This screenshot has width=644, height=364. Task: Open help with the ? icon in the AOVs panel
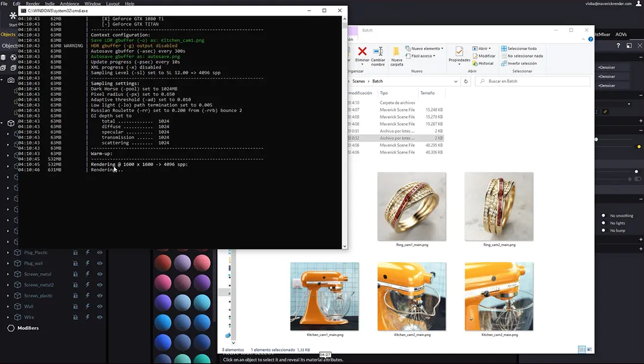(618, 45)
